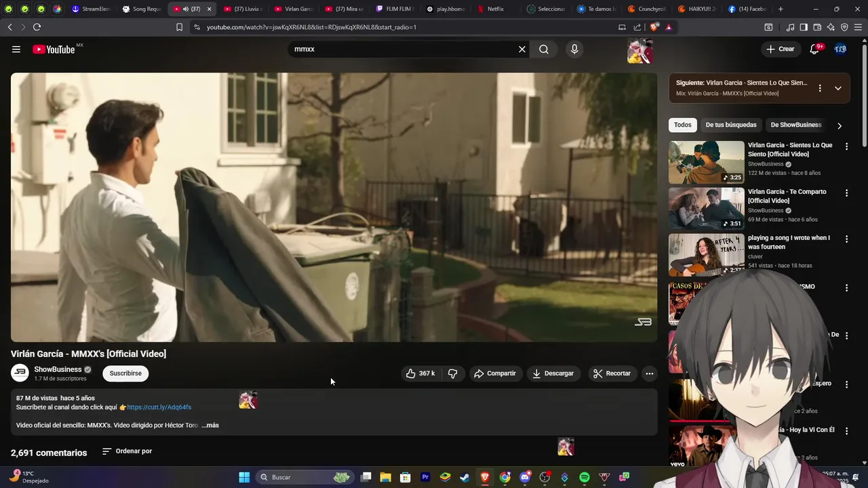868x488 pixels.
Task: Start voice search with the microphone
Action: point(574,49)
